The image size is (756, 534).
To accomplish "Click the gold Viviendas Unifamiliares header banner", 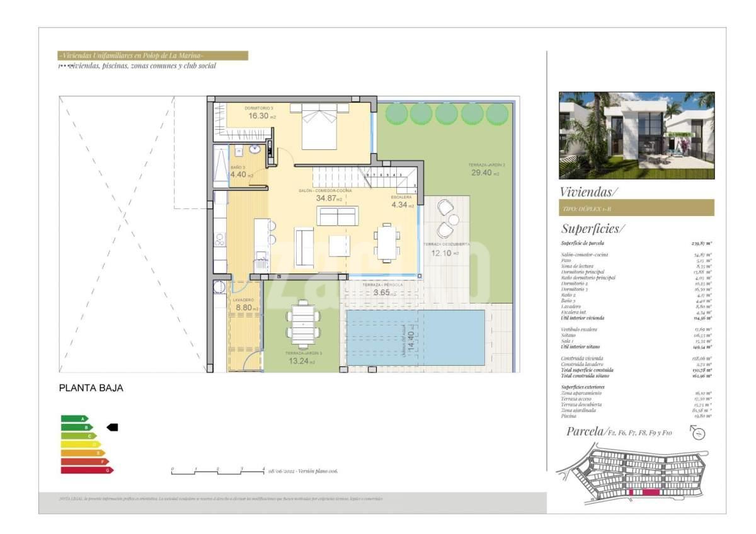I will point(152,55).
